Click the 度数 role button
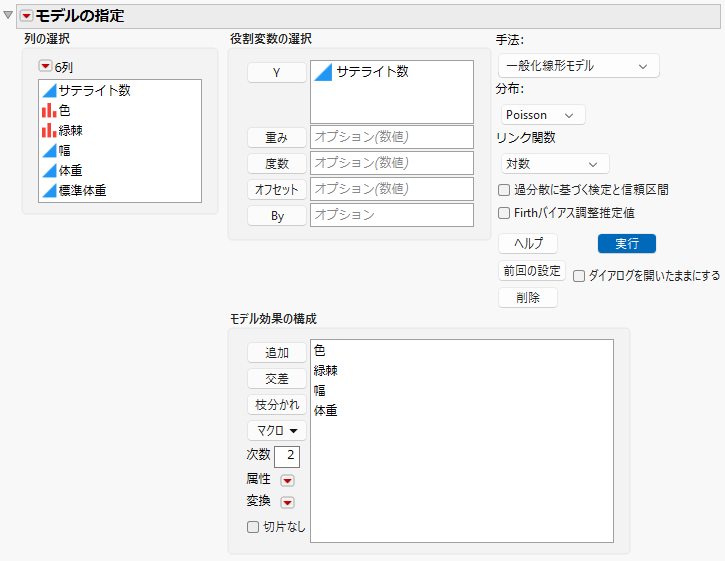The height and width of the screenshot is (561, 725). (x=276, y=163)
